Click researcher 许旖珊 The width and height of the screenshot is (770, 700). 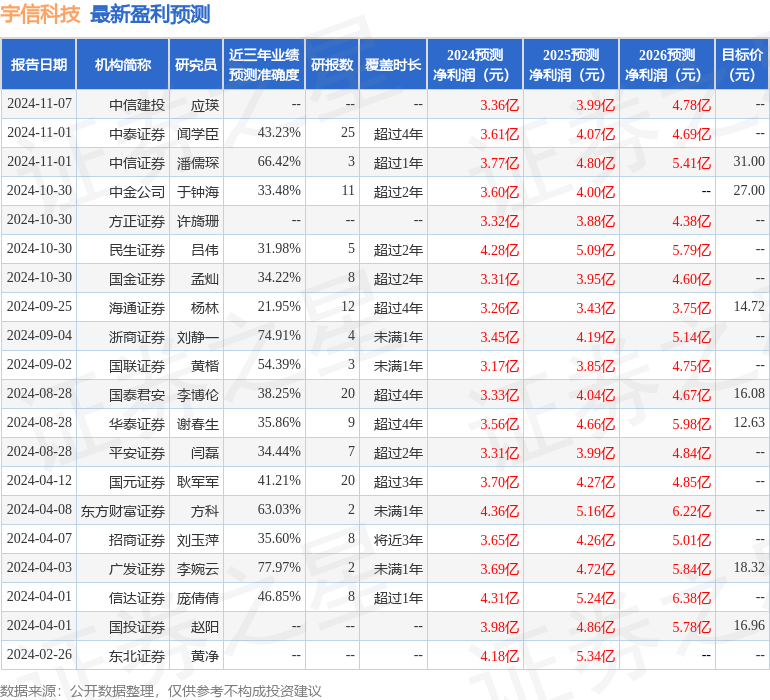(198, 221)
